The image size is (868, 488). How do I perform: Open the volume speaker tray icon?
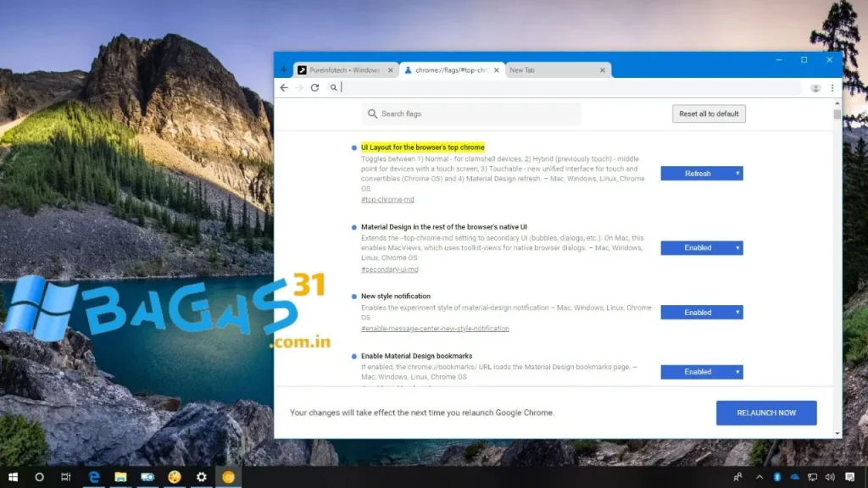(x=830, y=477)
